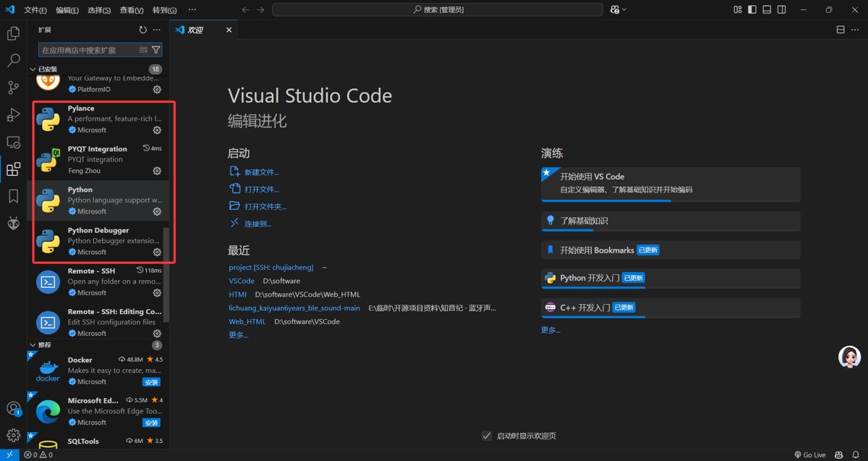Open the Explorer view in activity bar
Image resolution: width=868 pixels, height=461 pixels.
[13, 33]
